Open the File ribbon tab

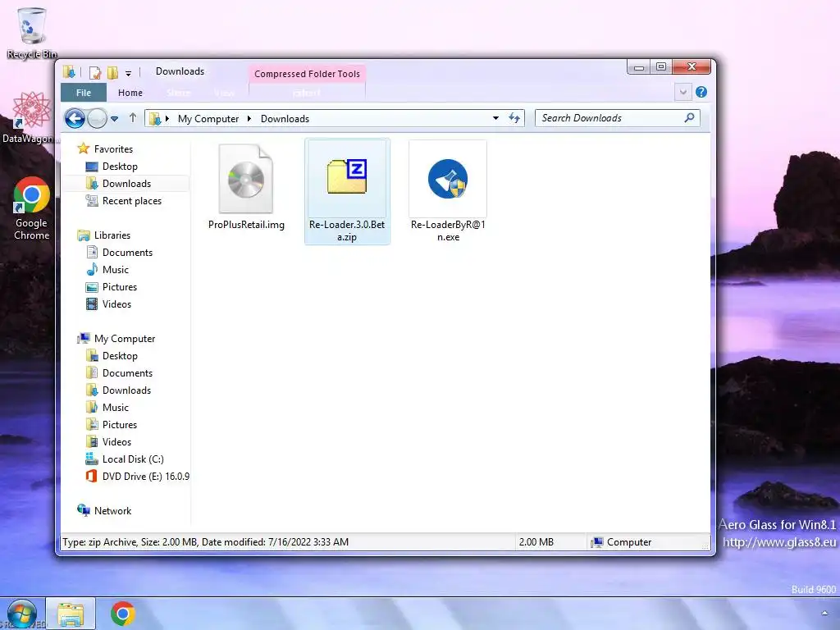click(84, 93)
